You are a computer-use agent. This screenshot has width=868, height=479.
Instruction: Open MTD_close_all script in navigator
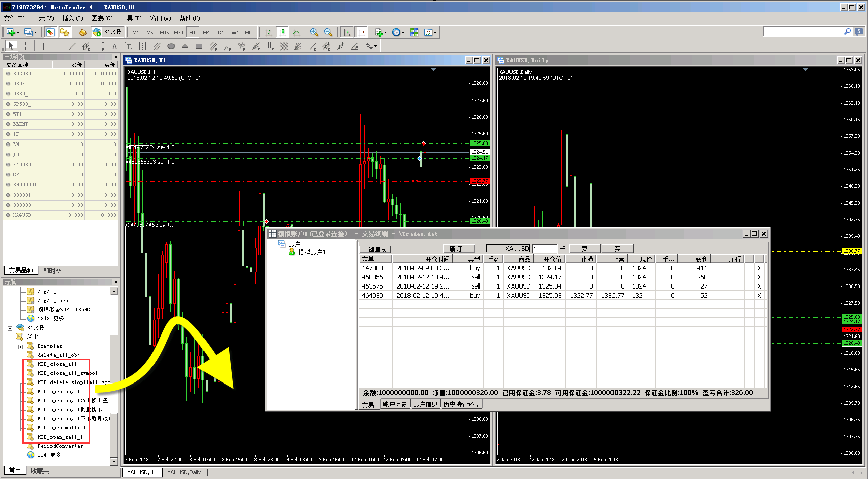(57, 364)
